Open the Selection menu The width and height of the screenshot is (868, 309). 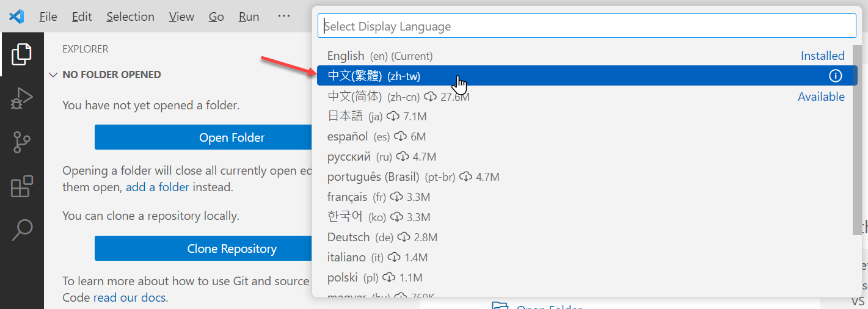tap(130, 16)
